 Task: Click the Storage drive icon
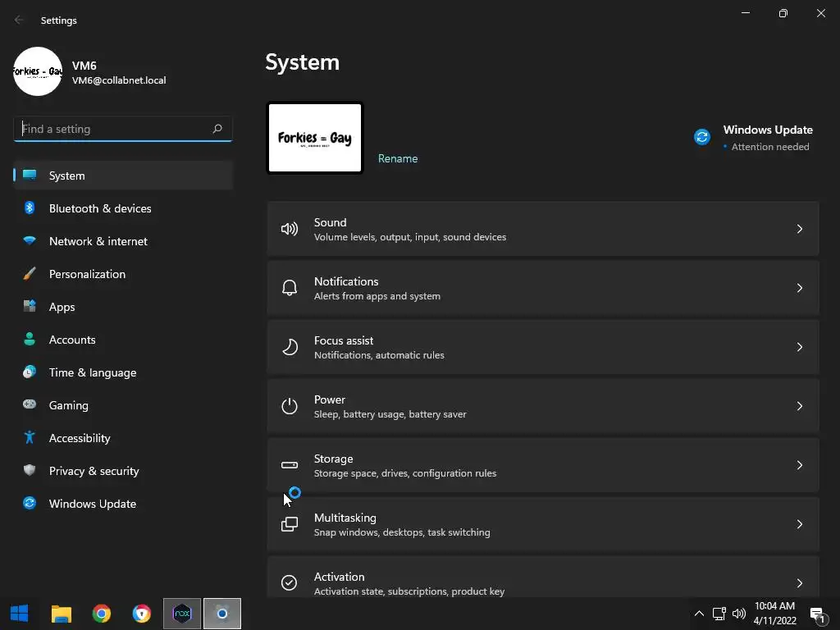[x=290, y=465]
